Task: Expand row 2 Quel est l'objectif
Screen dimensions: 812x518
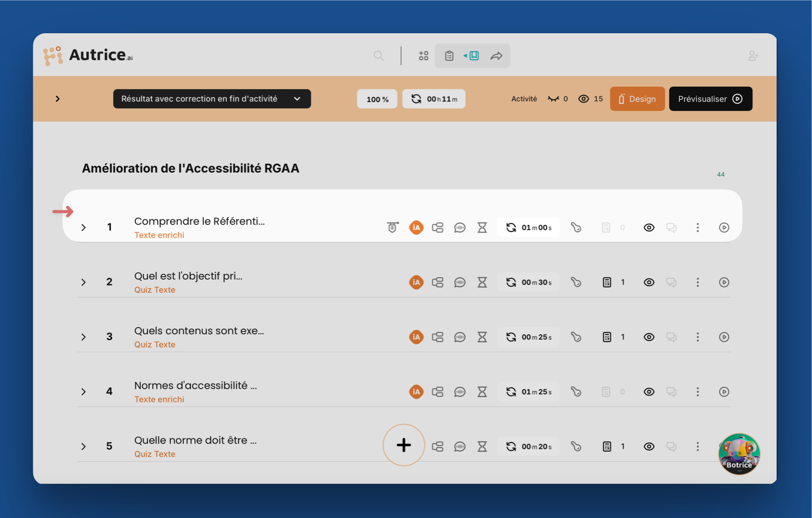Action: 84,283
